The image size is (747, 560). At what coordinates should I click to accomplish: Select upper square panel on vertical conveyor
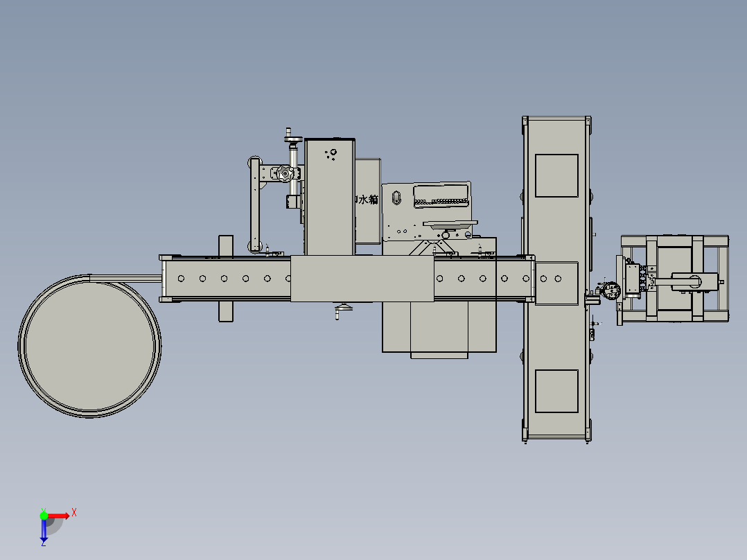click(556, 175)
